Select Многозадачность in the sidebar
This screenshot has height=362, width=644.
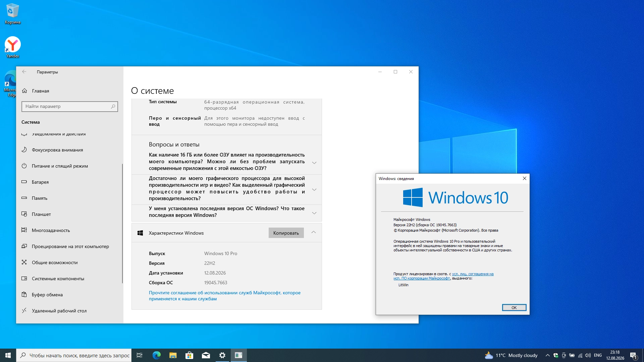(x=70, y=230)
